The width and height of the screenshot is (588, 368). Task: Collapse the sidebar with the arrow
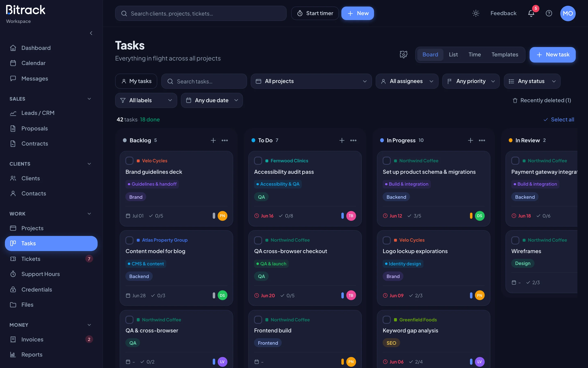(x=91, y=33)
